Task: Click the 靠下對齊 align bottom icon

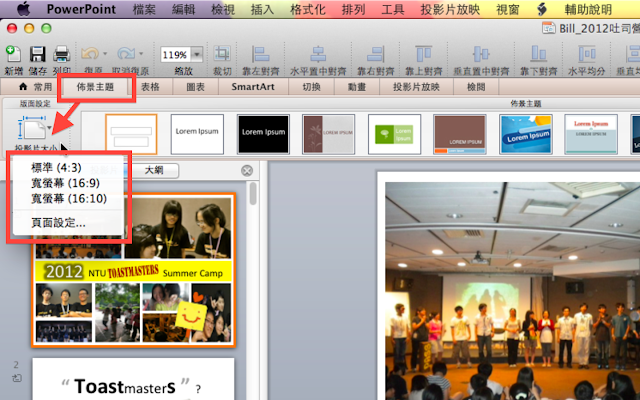Action: (x=539, y=53)
